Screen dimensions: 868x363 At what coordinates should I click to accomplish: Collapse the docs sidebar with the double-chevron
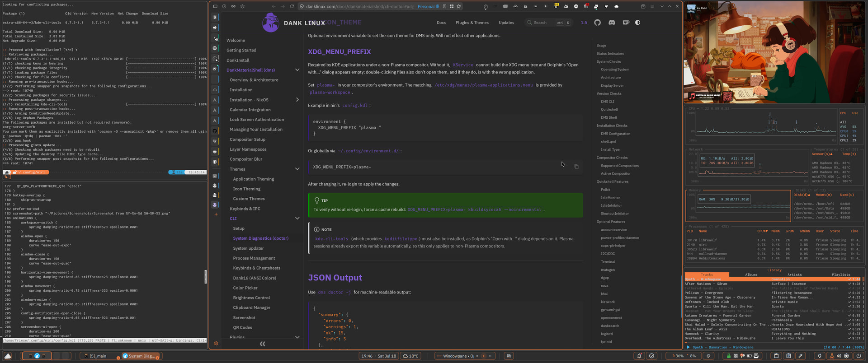(262, 344)
